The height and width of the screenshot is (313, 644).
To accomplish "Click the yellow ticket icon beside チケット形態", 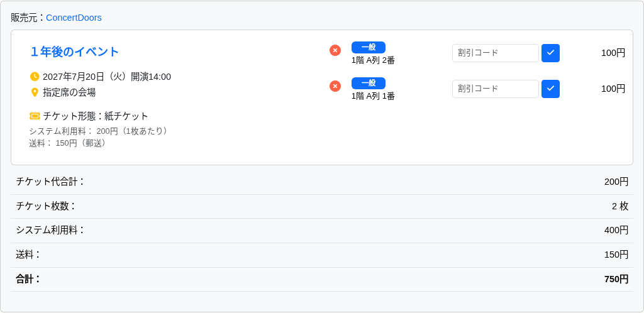I will point(35,116).
